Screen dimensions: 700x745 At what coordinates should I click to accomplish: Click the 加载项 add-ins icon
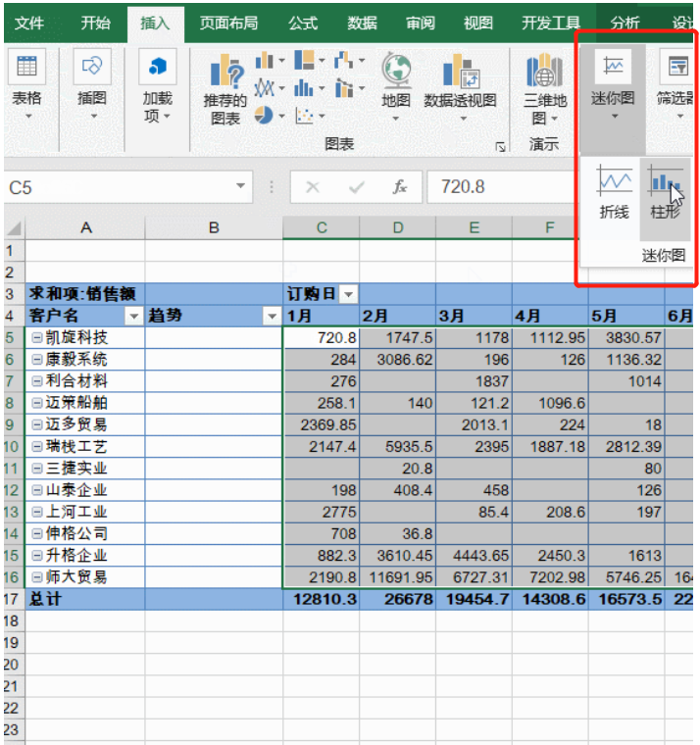click(157, 85)
